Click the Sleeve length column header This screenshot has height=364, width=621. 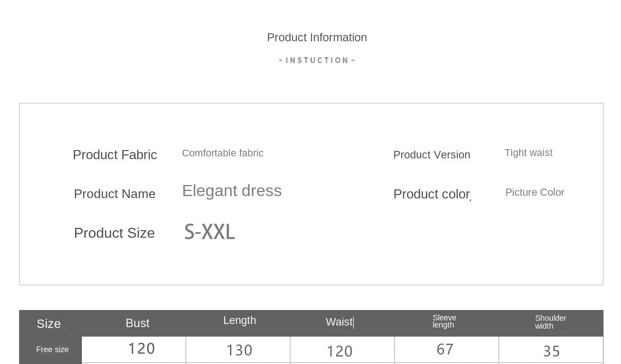445,321
